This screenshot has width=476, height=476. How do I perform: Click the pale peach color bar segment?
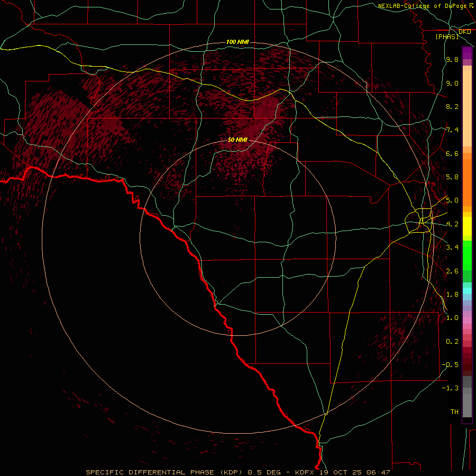point(467,109)
